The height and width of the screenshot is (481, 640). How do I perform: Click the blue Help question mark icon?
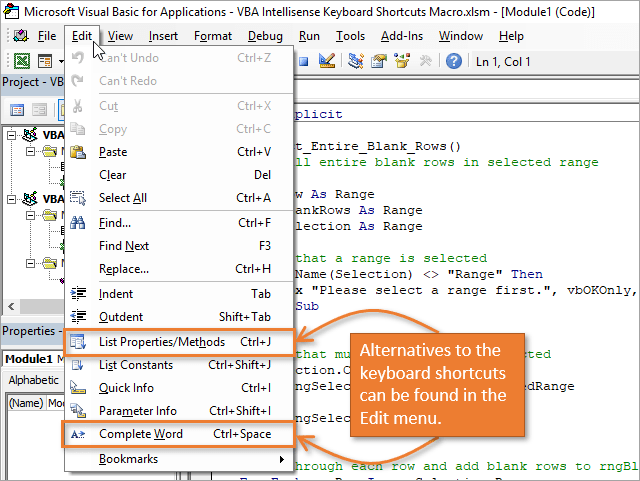coord(453,60)
